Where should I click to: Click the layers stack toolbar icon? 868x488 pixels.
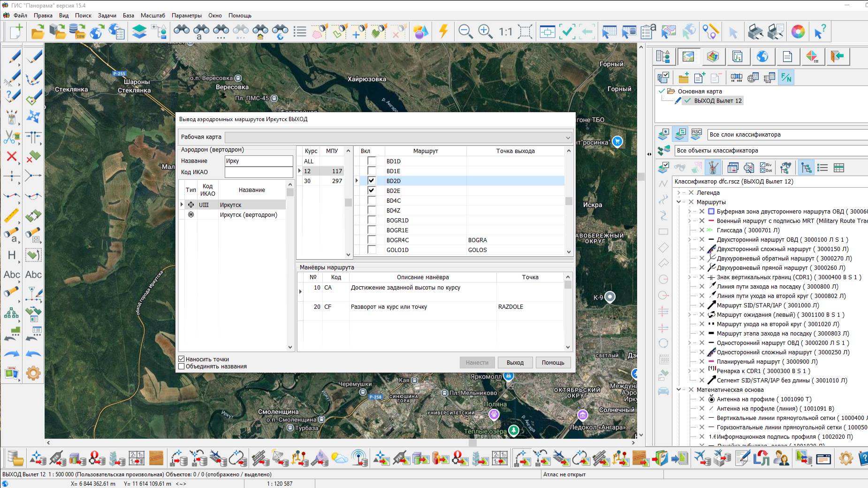tap(139, 32)
